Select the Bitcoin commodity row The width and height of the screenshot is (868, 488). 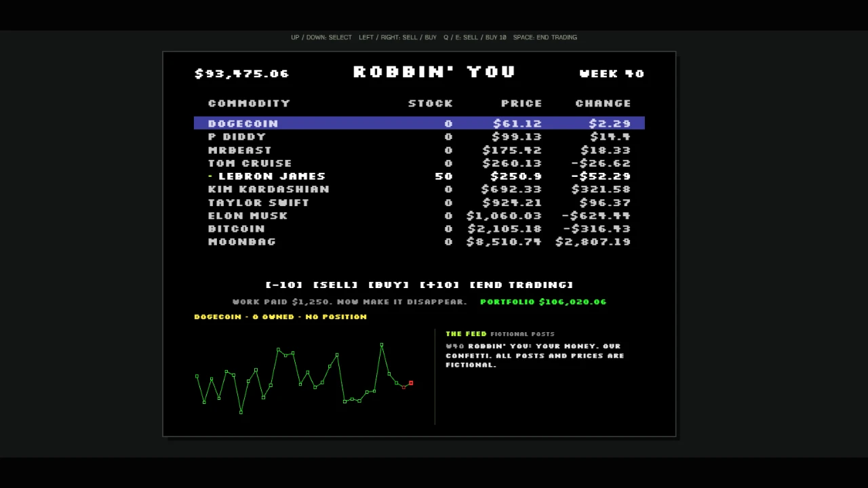pyautogui.click(x=419, y=228)
